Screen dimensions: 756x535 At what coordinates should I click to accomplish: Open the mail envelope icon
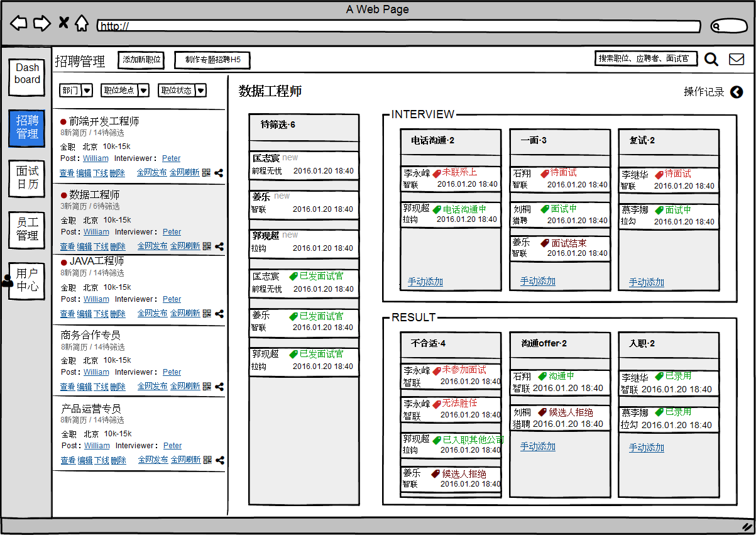736,59
